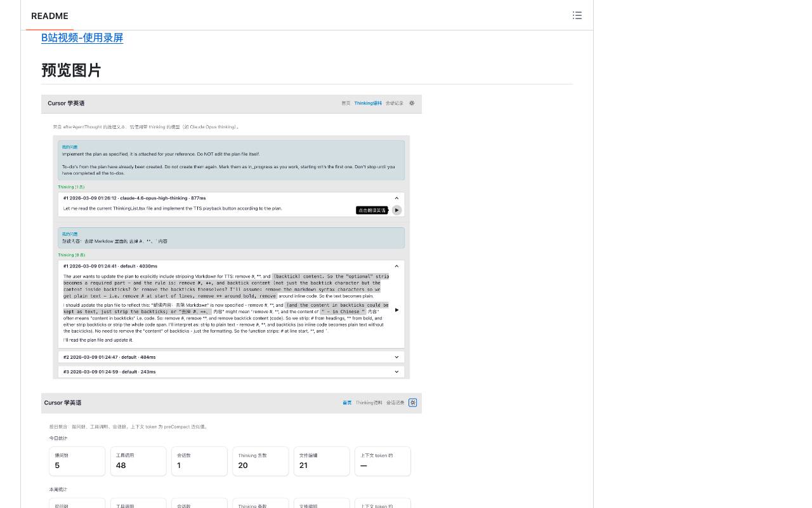Click the 会话数 card showing 1
The width and height of the screenshot is (812, 508).
[199, 462]
